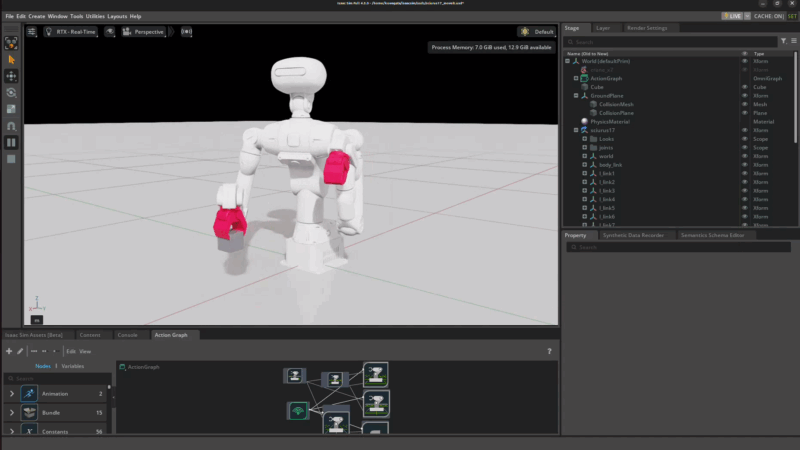Expand the Looks scope in Stage tree
Screen dimensions: 800x450
[585, 139]
